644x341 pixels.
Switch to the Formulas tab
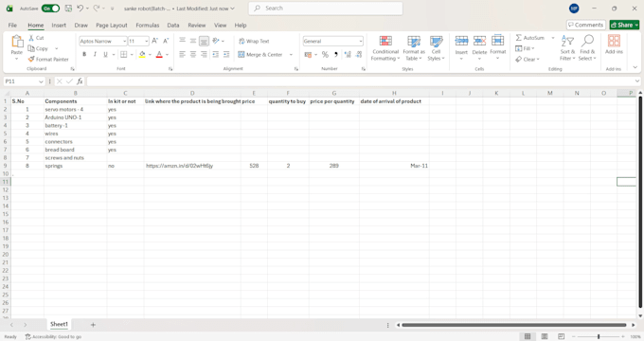(148, 25)
